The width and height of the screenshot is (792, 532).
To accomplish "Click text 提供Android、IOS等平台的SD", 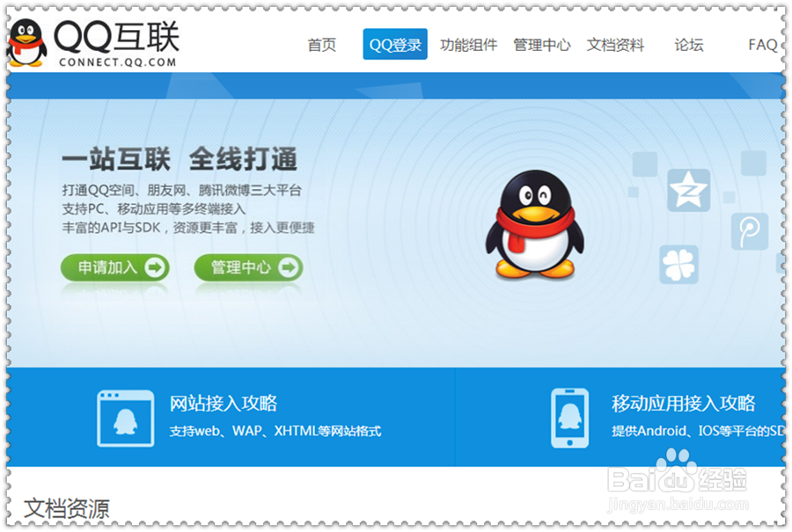I will (698, 431).
